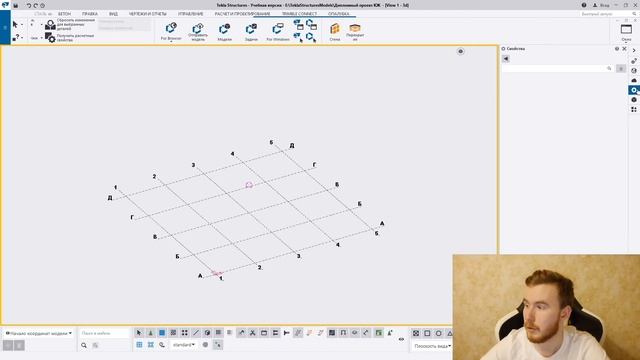Open the side pane round disc icon

(x=634, y=100)
